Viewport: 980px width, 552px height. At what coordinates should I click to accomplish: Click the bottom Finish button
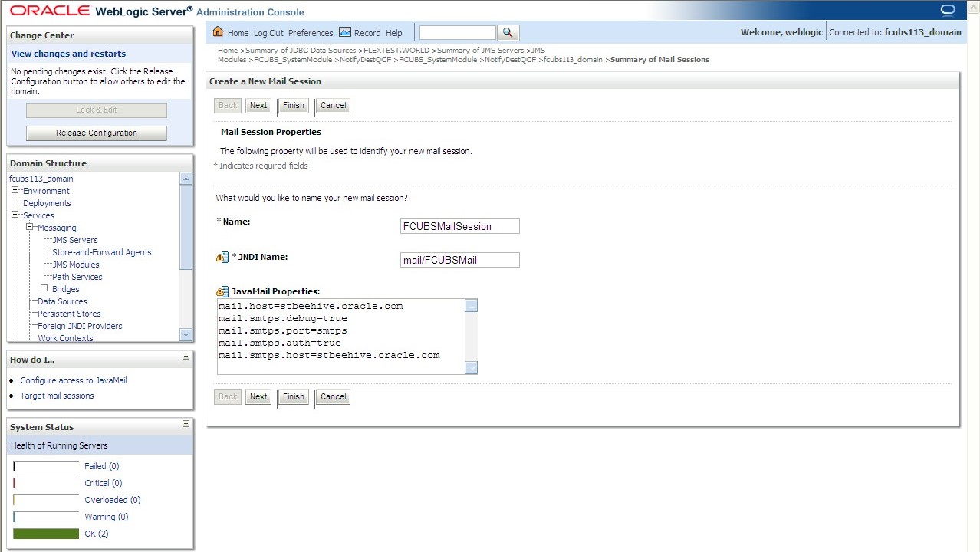293,397
